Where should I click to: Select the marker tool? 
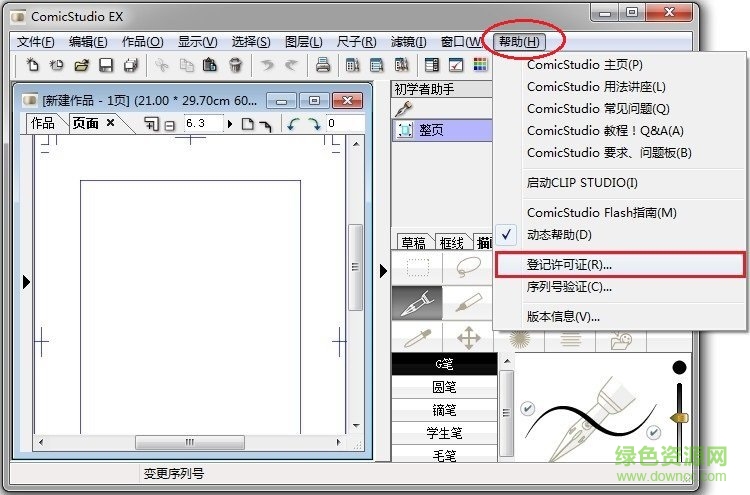coord(467,303)
